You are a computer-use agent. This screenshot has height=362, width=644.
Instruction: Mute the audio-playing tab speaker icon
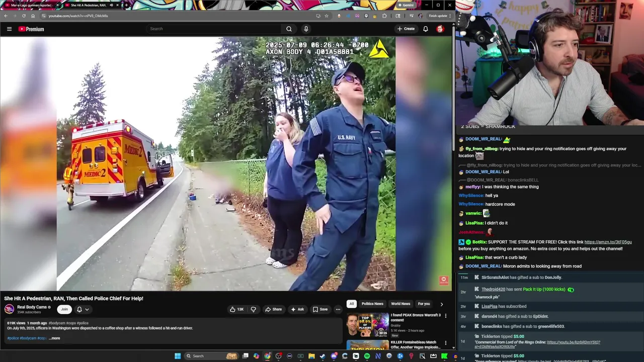point(111,5)
